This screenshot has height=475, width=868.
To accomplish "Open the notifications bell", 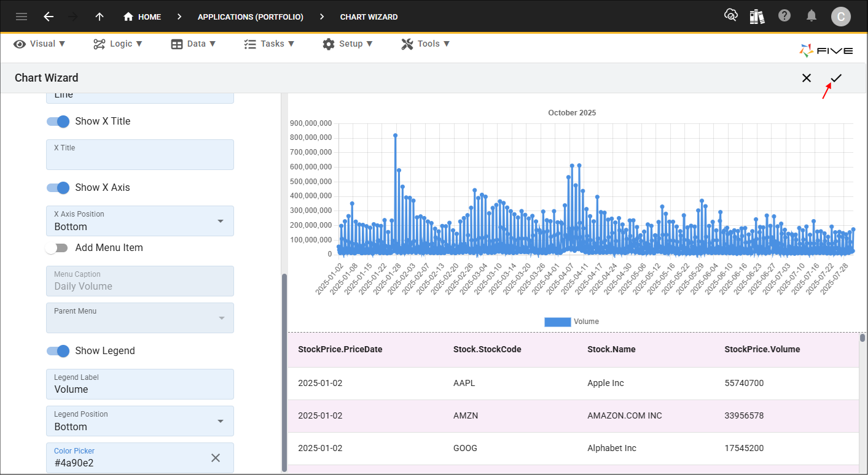I will tap(811, 16).
